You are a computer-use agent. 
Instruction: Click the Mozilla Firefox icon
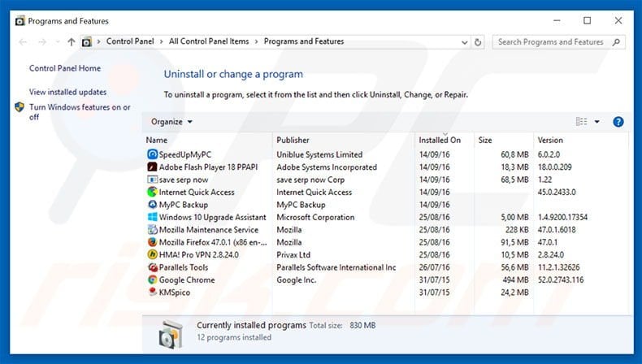pos(152,242)
